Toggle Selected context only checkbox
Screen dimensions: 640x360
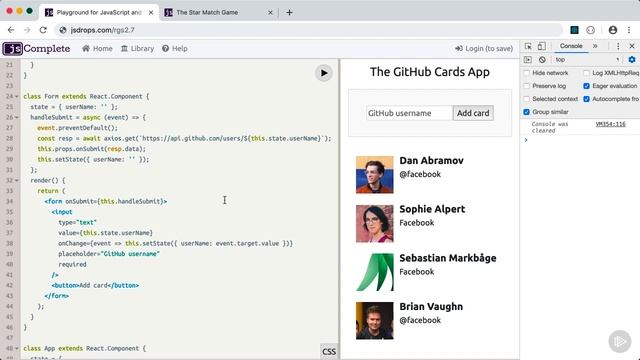point(527,99)
